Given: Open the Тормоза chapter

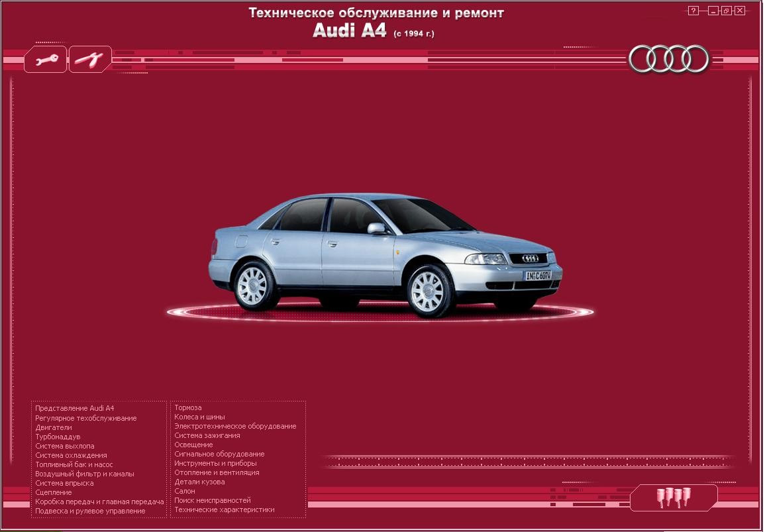Looking at the screenshot, I should pyautogui.click(x=188, y=407).
